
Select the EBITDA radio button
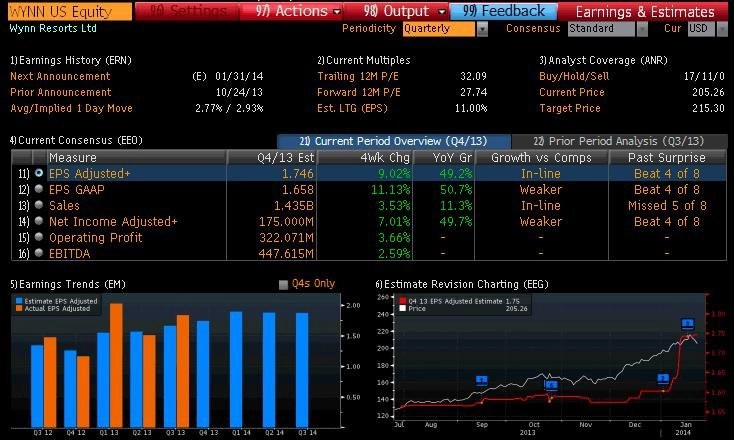(39, 252)
